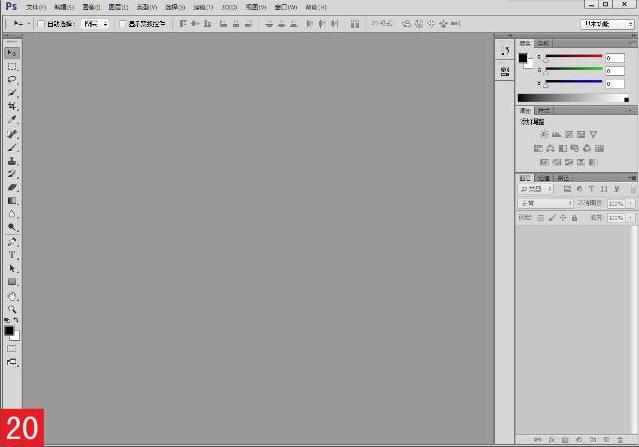Open the auto-select target dropdown

95,24
